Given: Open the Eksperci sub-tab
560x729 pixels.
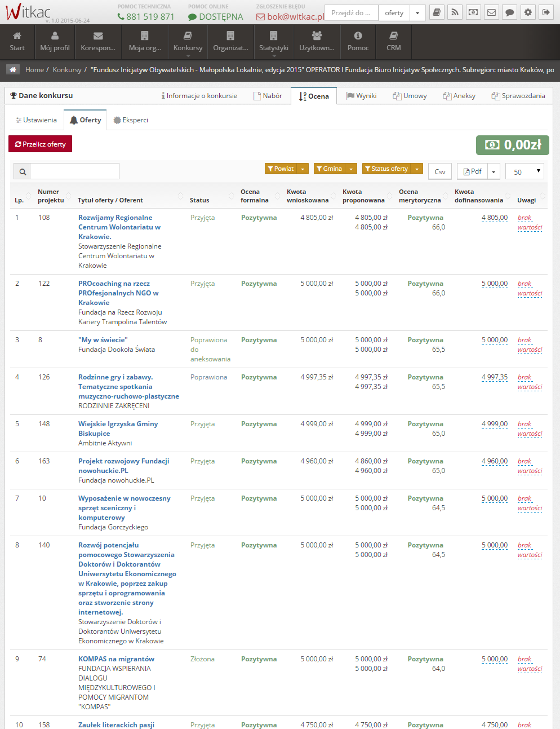Looking at the screenshot, I should (x=131, y=120).
